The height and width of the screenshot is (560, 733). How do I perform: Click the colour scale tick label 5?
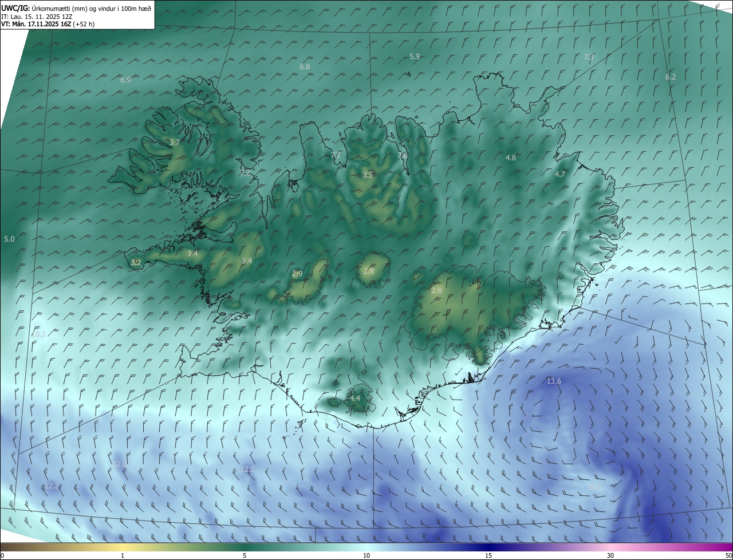point(245,555)
